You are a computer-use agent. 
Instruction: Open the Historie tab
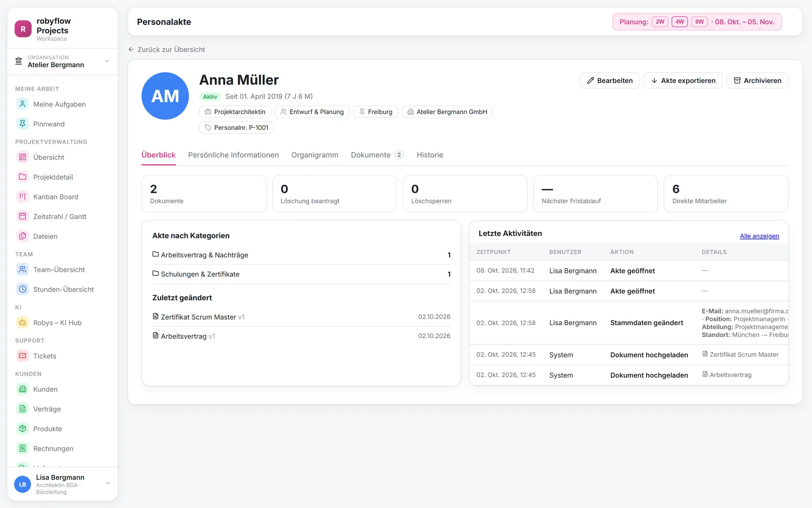(430, 155)
